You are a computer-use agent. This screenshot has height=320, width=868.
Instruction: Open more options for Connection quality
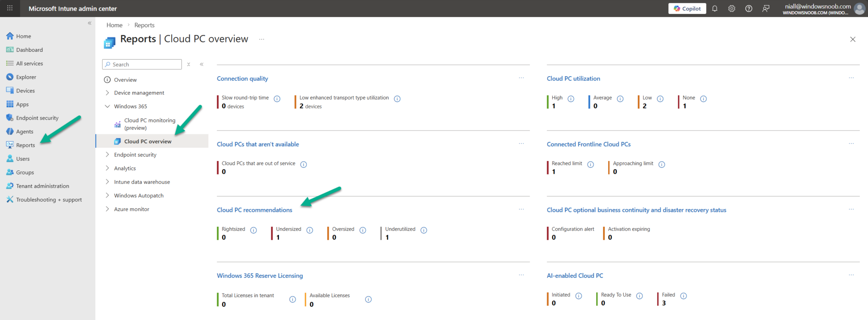coord(521,78)
